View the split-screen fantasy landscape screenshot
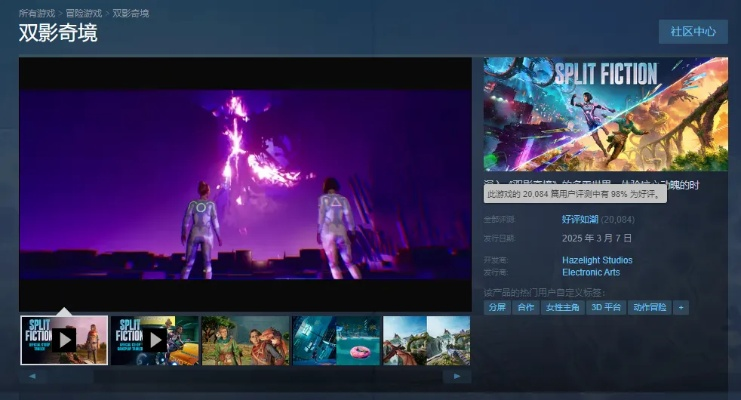Viewport: 741px width, 400px height. [426, 340]
